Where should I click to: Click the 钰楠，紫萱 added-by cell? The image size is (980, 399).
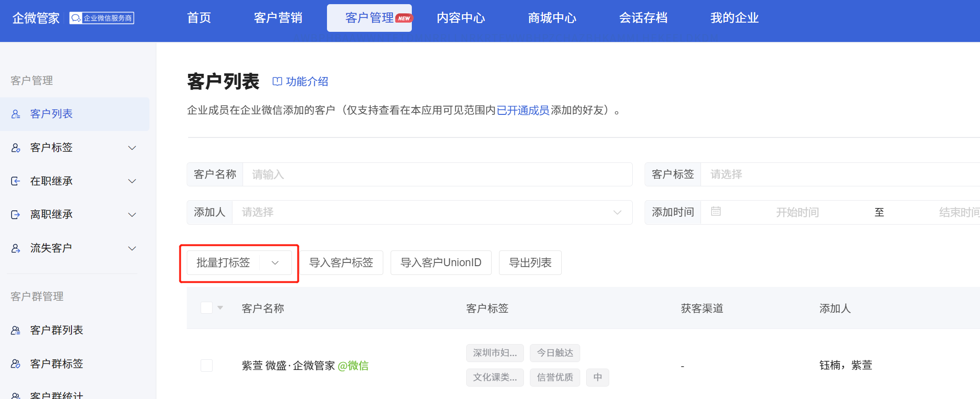coord(846,365)
